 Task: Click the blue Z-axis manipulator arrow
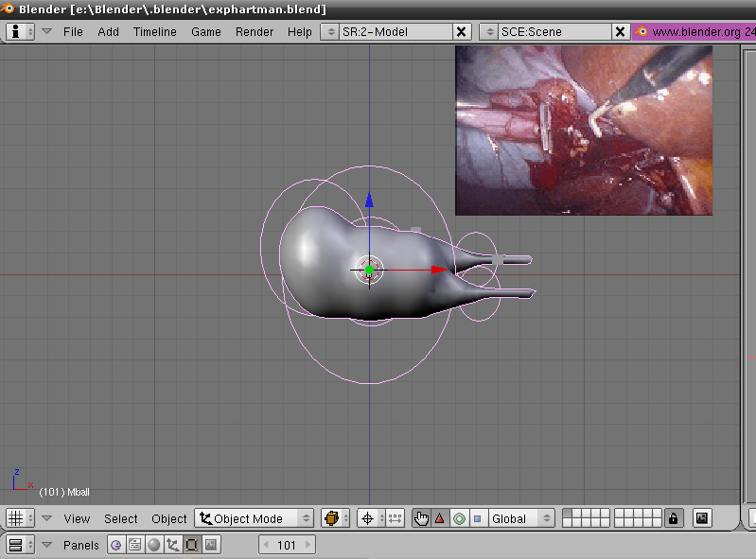(369, 200)
